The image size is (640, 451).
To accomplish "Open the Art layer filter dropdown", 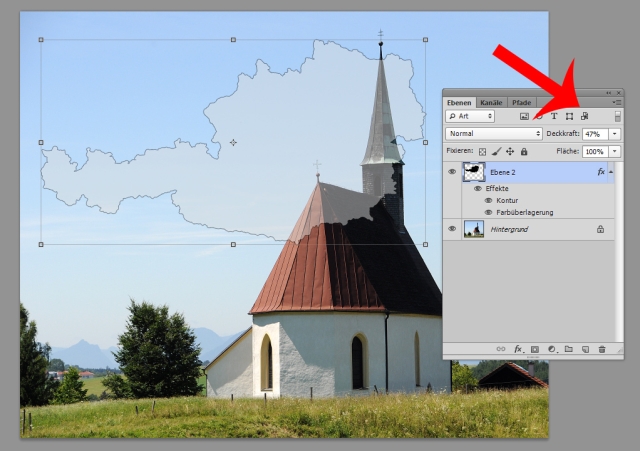I will tap(470, 116).
